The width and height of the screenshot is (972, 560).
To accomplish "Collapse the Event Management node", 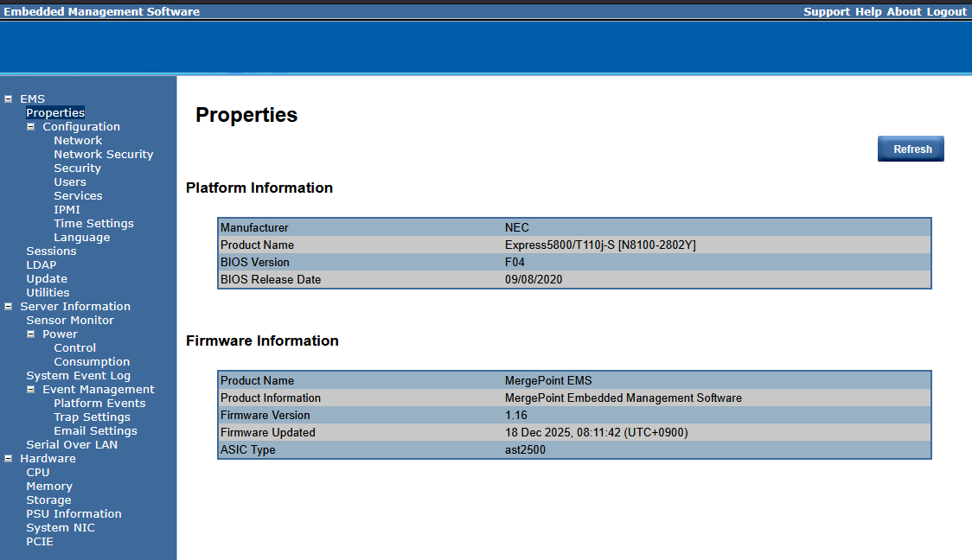I will [31, 390].
